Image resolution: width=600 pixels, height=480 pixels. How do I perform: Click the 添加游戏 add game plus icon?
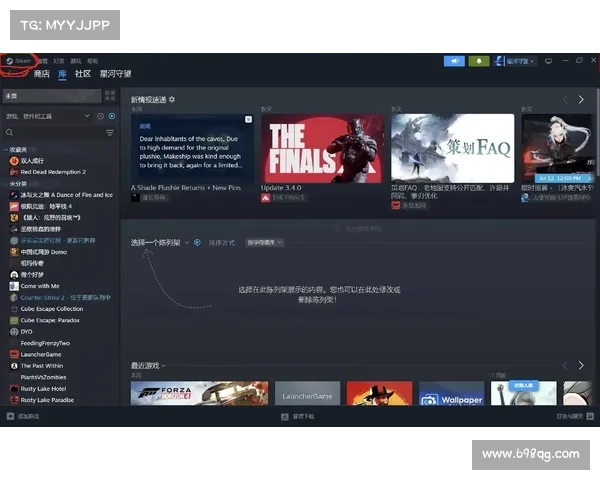tap(10, 416)
